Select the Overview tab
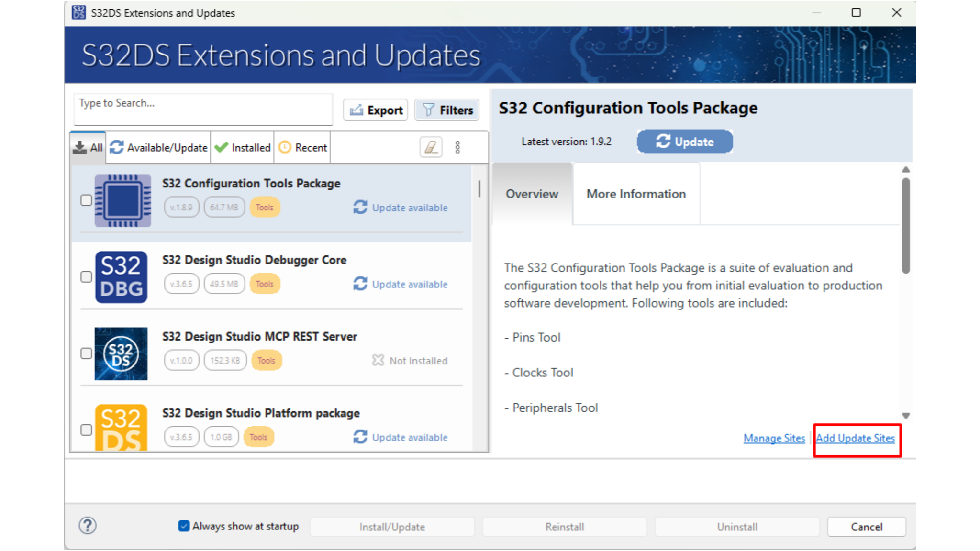 pos(532,194)
